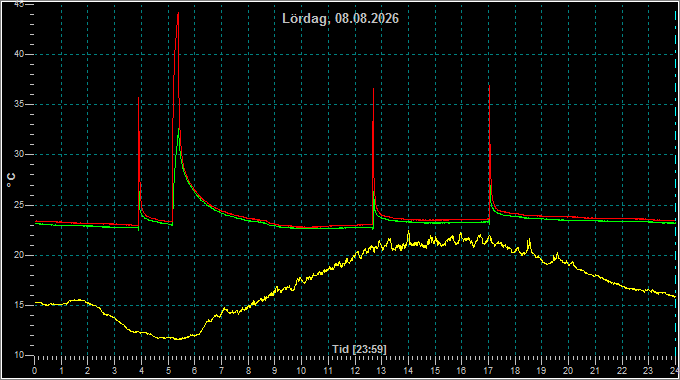
Task: Click the Tid [23:59] time label
Action: pyautogui.click(x=359, y=349)
